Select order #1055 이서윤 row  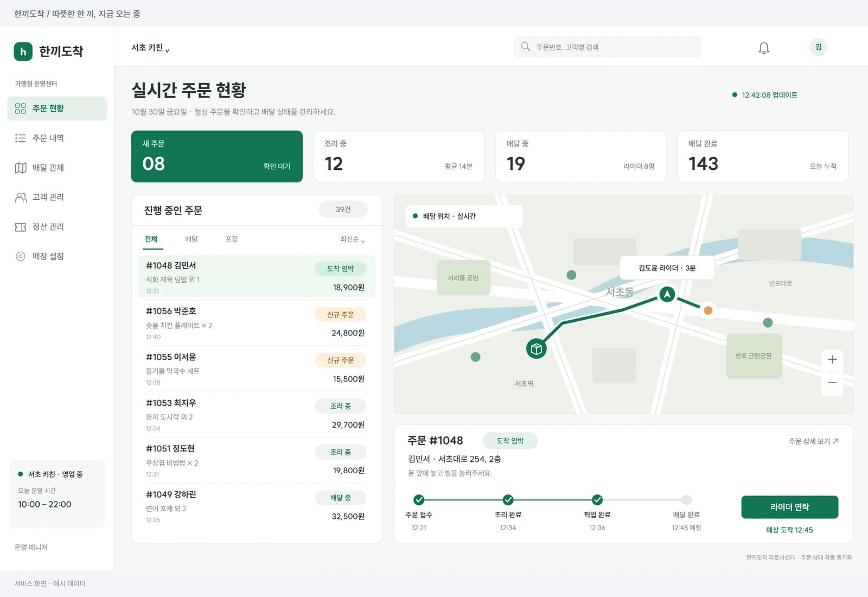257,369
